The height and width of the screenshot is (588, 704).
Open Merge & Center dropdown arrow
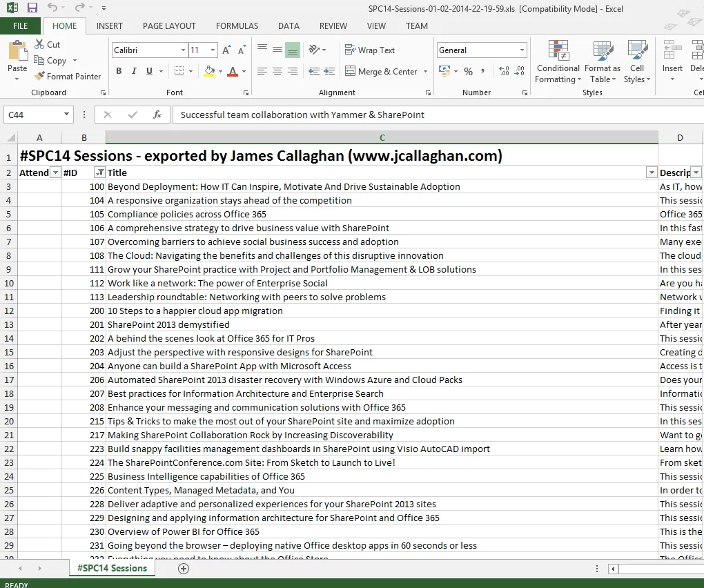click(425, 71)
